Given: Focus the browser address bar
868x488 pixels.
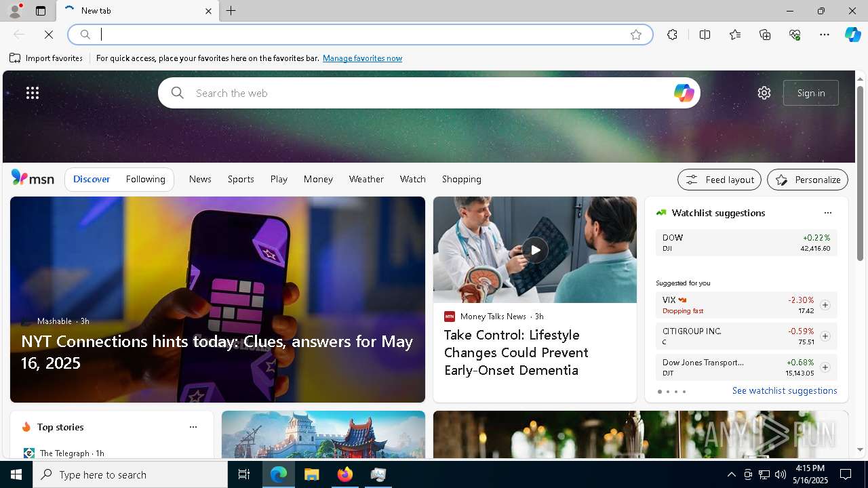Looking at the screenshot, I should tap(359, 35).
